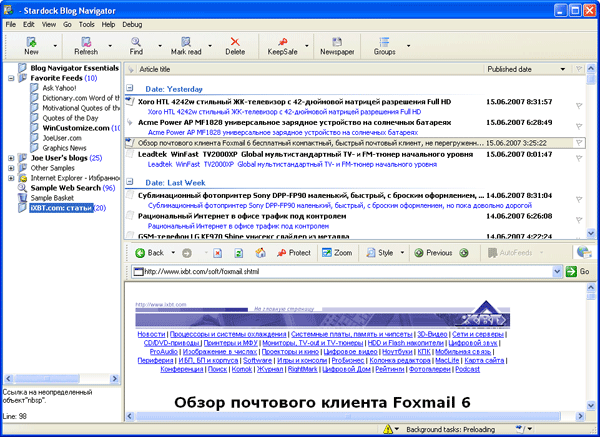Sort by Published date column header

pos(526,69)
